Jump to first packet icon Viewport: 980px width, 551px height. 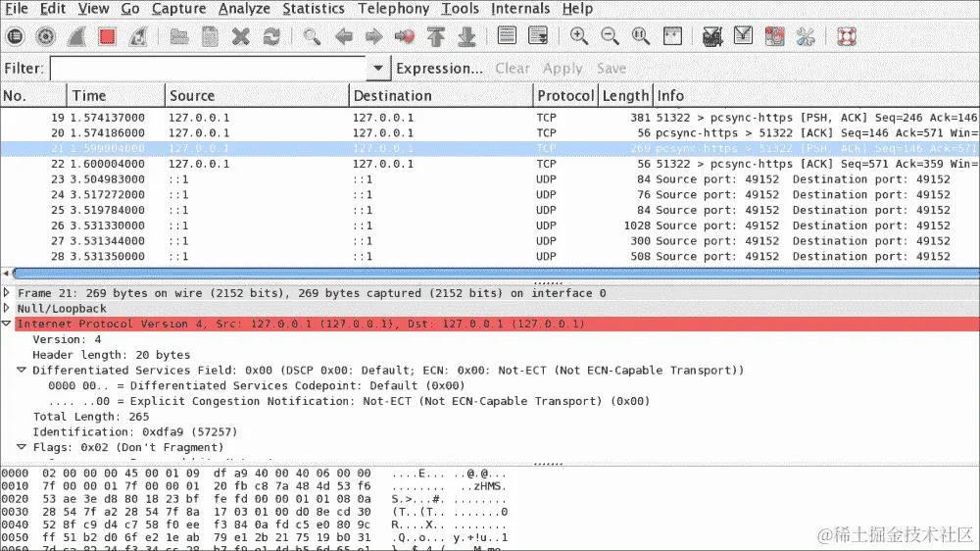(x=436, y=37)
